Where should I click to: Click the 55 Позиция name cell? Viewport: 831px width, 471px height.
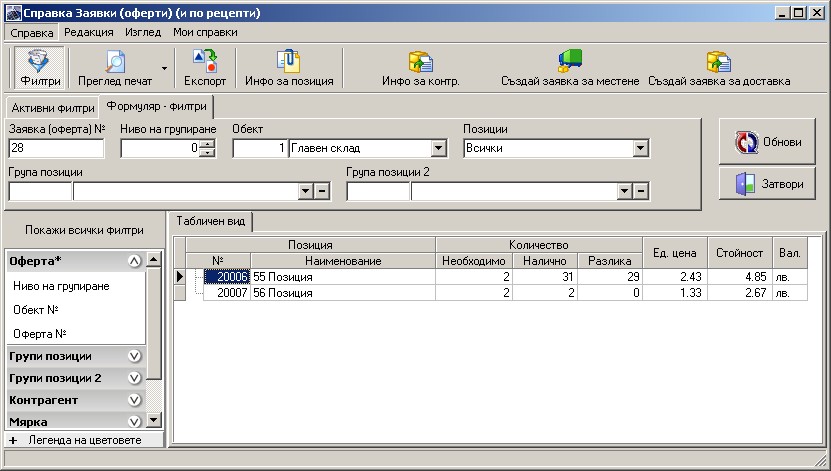pyautogui.click(x=343, y=277)
